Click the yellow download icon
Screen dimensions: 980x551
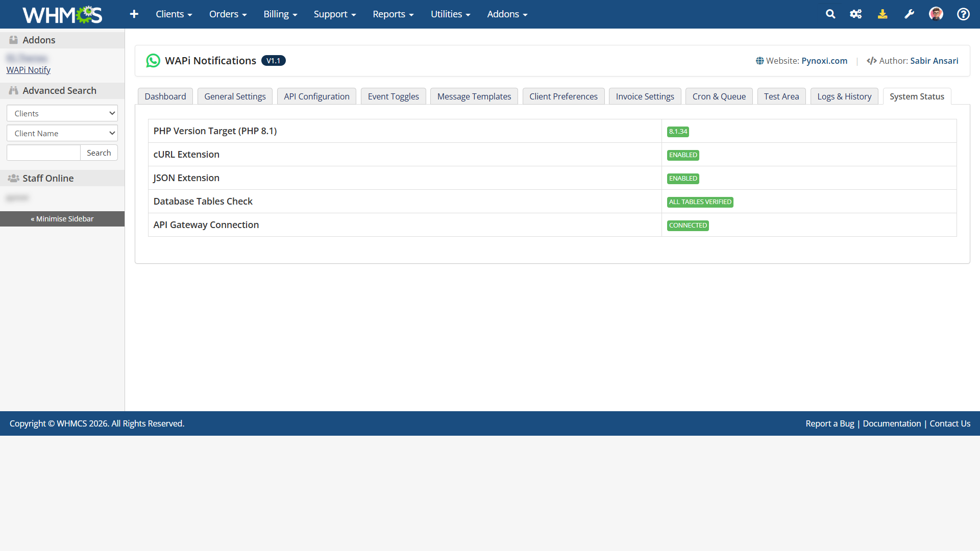883,14
